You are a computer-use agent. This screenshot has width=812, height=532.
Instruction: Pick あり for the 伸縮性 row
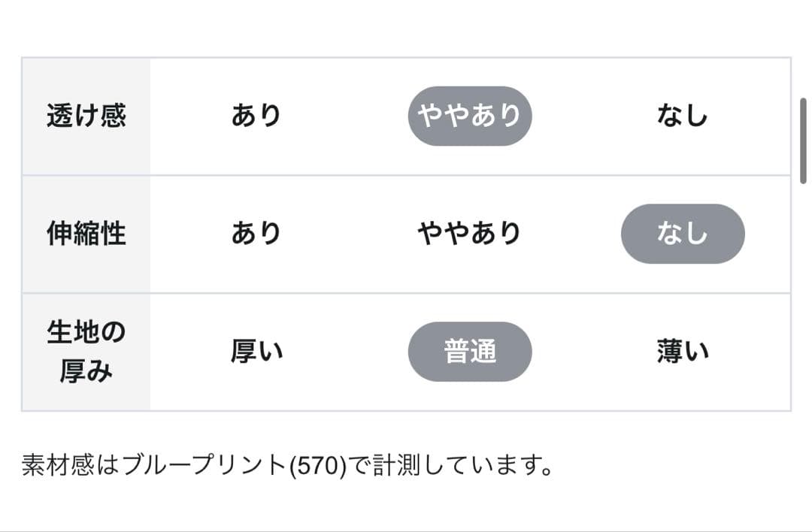tap(256, 233)
